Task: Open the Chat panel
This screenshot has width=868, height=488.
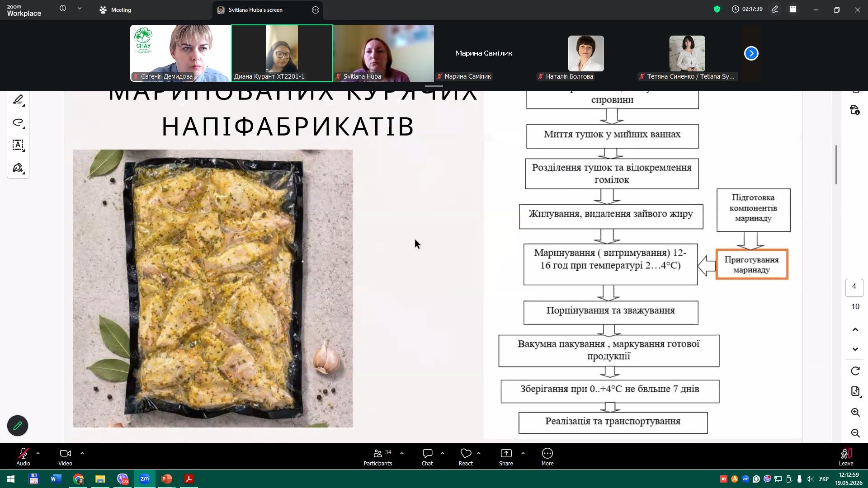Action: tap(427, 457)
